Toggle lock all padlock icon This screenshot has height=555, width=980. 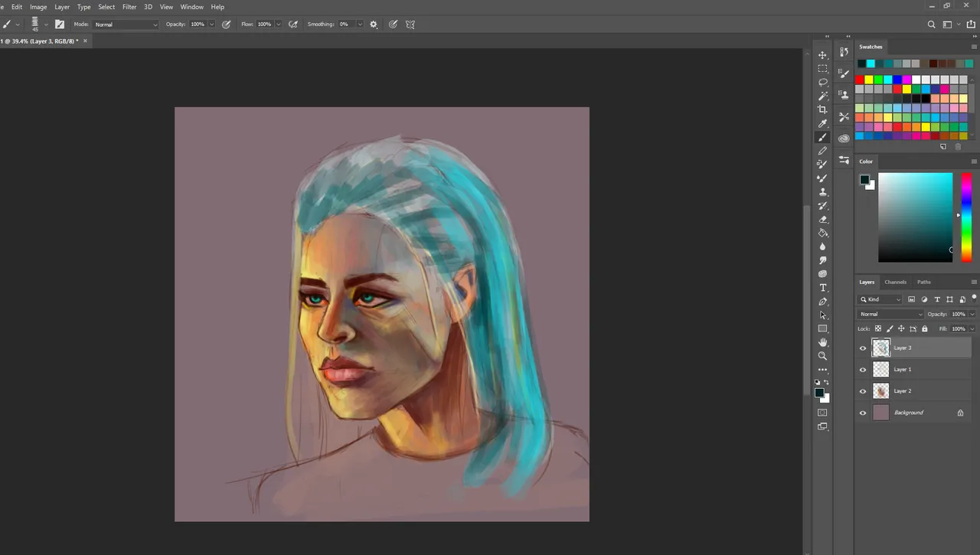(924, 328)
